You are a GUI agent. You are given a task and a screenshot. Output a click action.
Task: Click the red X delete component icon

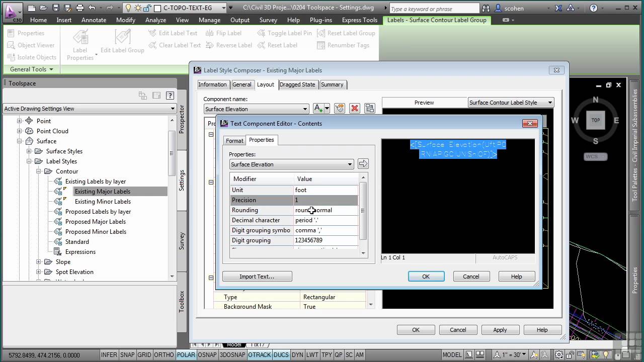(x=355, y=109)
